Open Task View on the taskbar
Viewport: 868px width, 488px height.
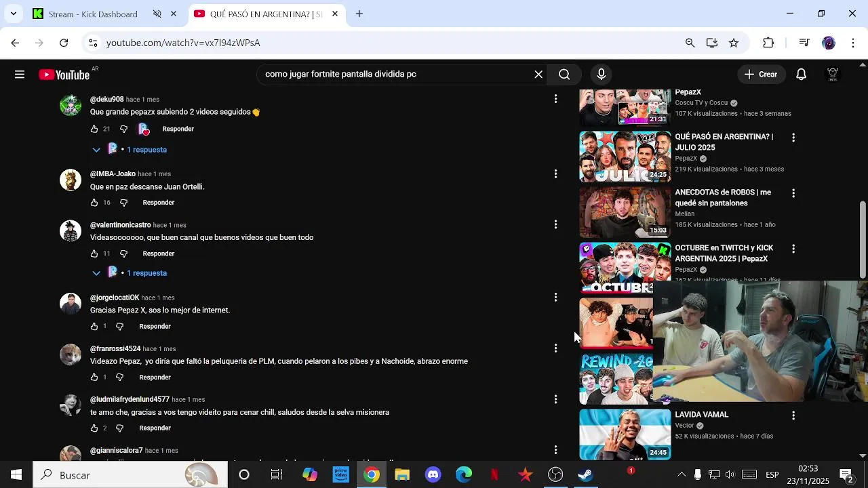pyautogui.click(x=277, y=475)
